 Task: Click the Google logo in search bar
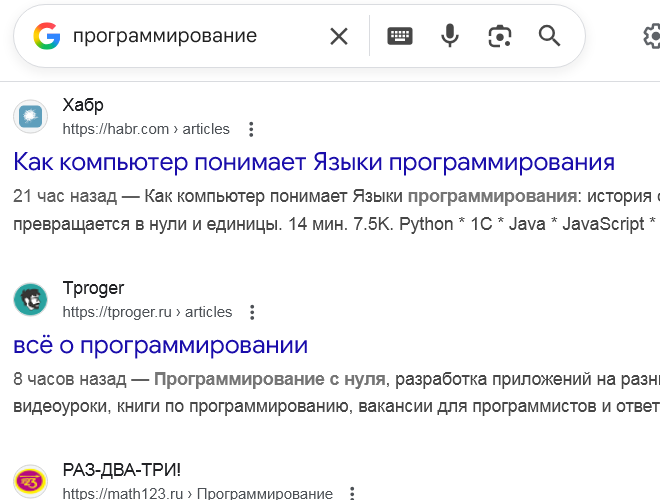click(x=47, y=36)
